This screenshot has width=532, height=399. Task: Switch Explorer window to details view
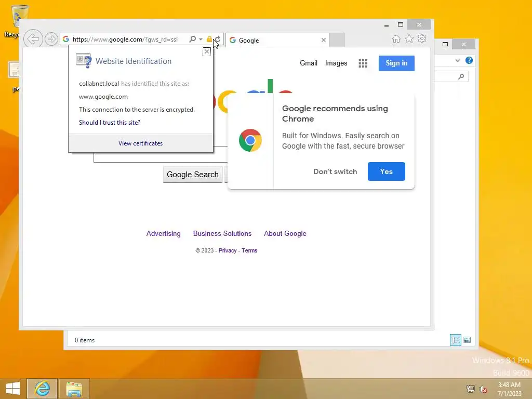click(455, 340)
